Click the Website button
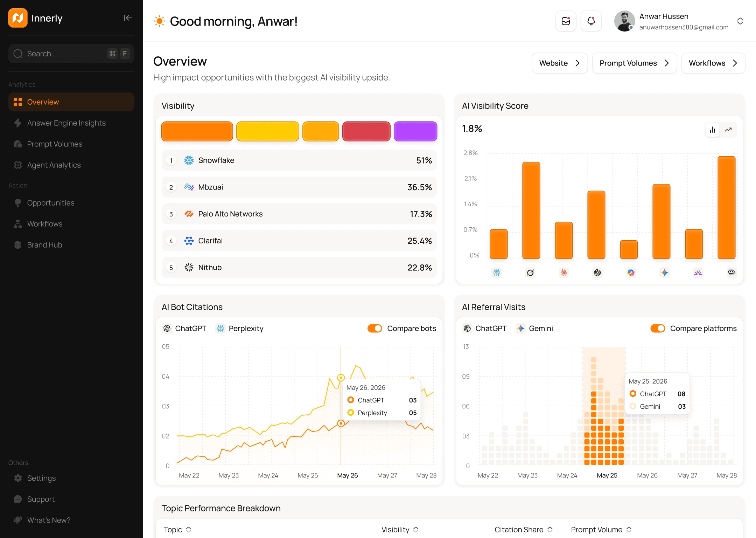 [560, 63]
